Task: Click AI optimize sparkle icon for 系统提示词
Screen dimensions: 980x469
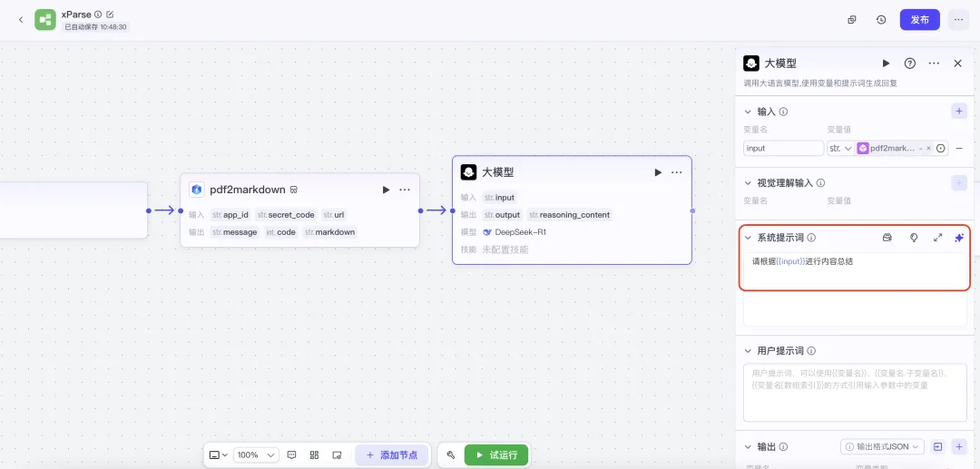Action: (x=959, y=238)
